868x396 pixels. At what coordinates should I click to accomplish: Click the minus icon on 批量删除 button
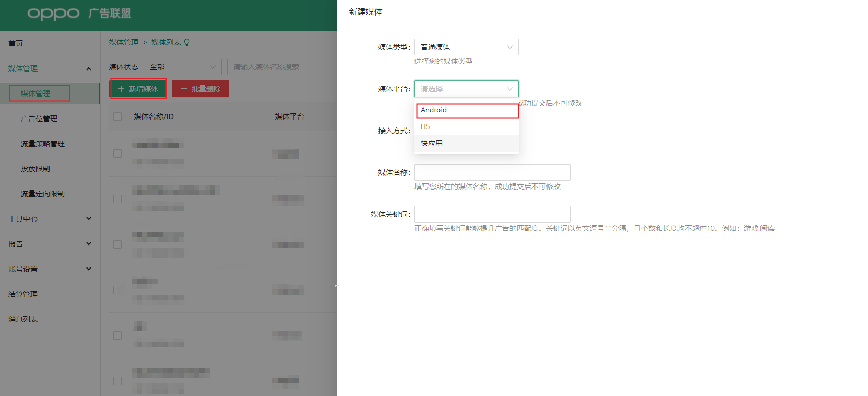(x=184, y=89)
